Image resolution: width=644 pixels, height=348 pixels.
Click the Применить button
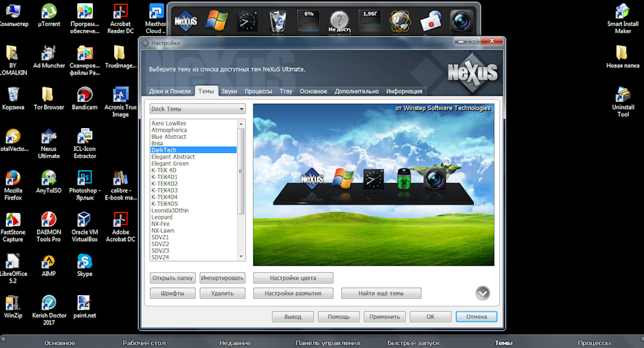(x=384, y=316)
